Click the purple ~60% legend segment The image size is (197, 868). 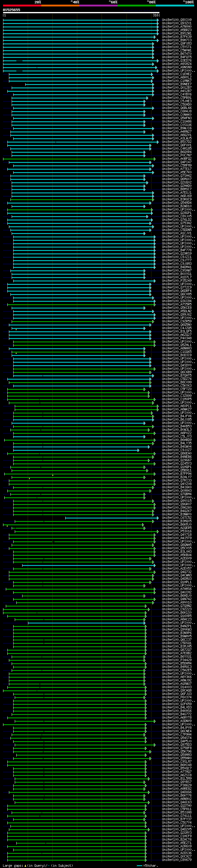pyautogui.click(x=98, y=6)
